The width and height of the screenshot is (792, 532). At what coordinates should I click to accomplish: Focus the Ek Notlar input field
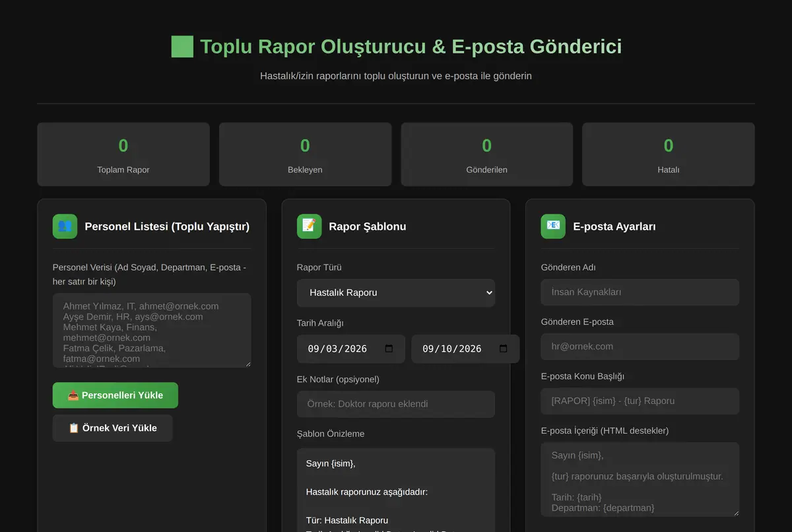[x=396, y=404]
